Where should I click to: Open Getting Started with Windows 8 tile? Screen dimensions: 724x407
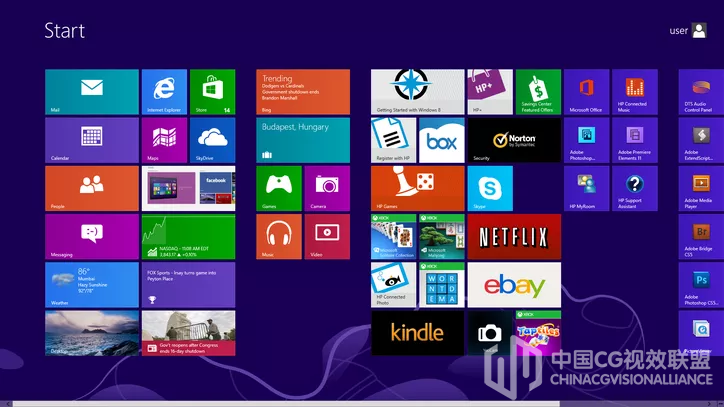tap(417, 92)
